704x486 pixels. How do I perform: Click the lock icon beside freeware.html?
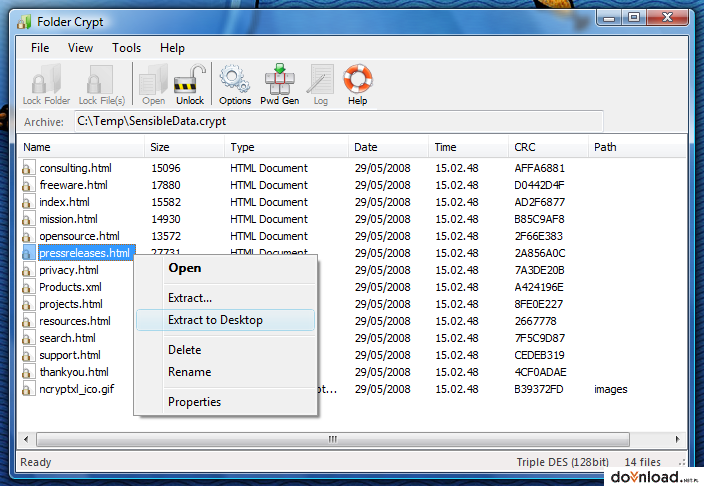point(27,185)
